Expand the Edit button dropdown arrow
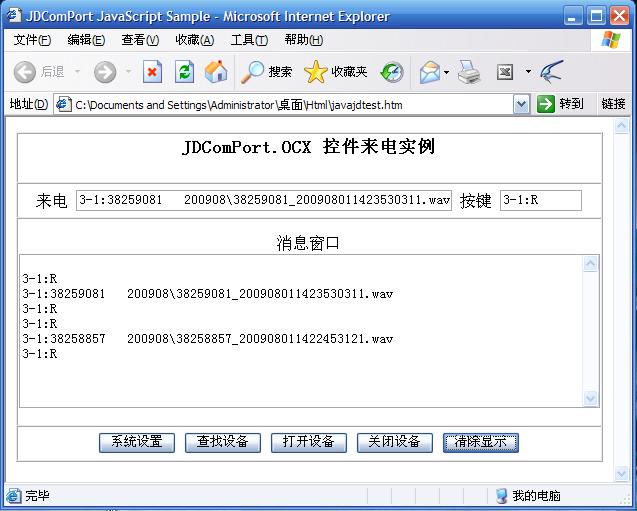This screenshot has height=511, width=637. click(x=528, y=72)
